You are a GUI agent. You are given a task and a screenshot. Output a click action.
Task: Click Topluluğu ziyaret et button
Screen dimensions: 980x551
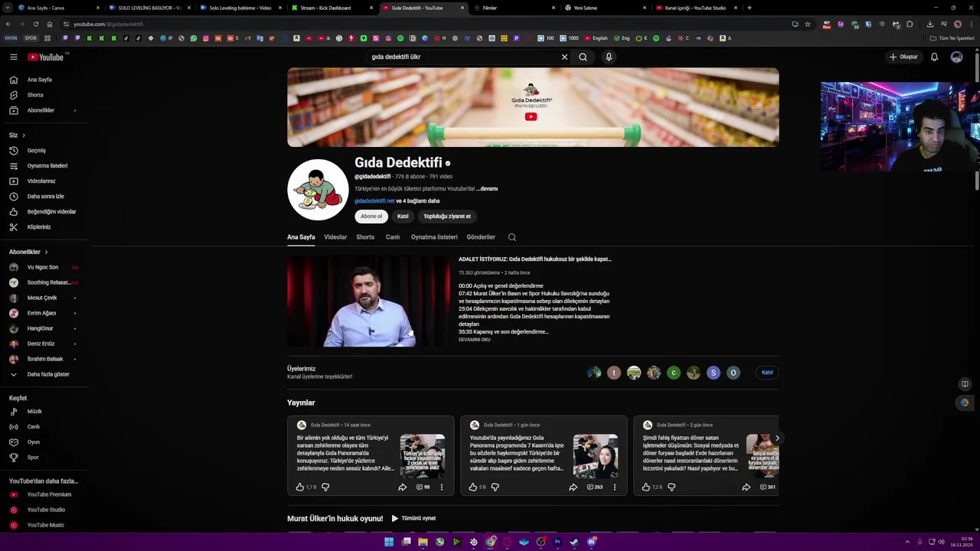click(x=447, y=217)
